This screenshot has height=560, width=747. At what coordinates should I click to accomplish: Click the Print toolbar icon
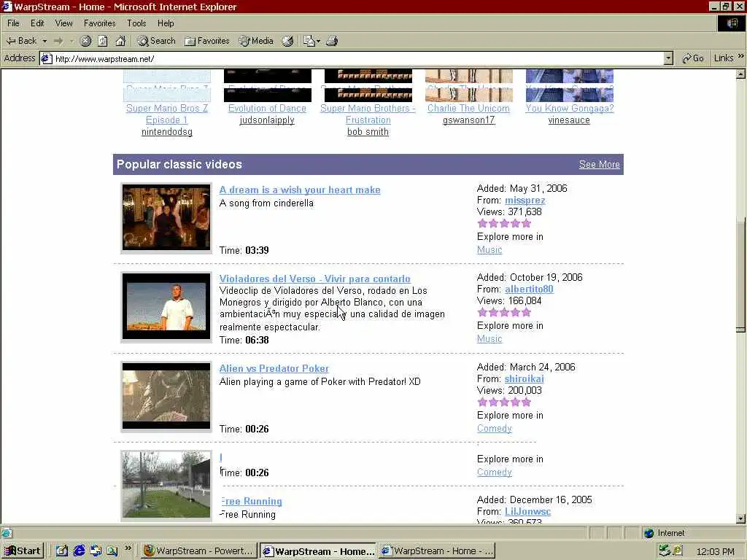[332, 41]
